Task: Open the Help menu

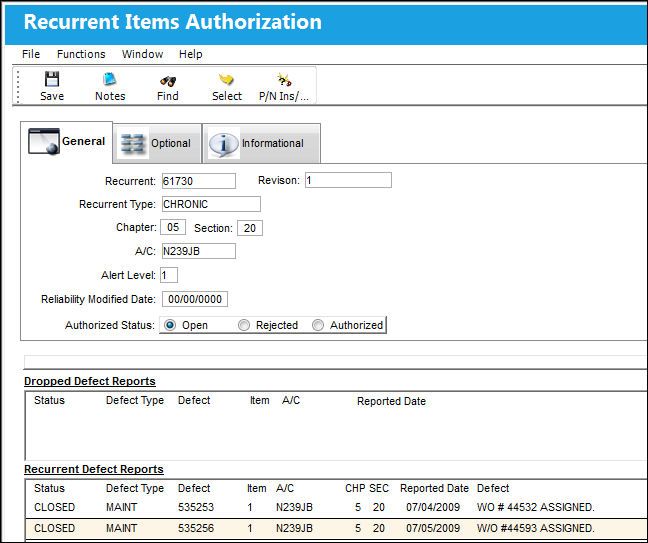Action: pyautogui.click(x=191, y=54)
